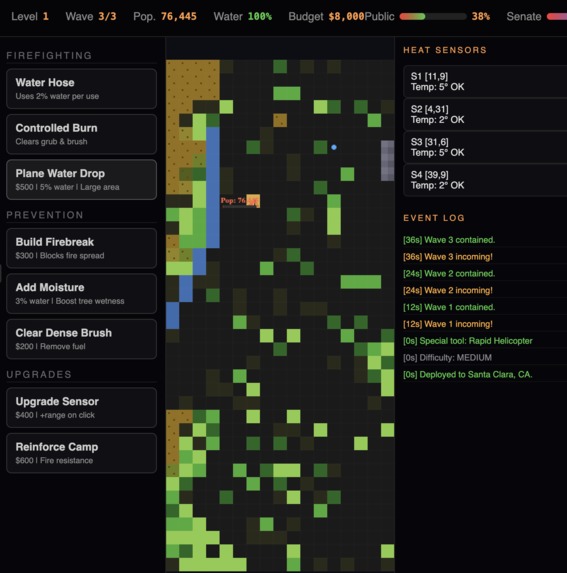Click log entry 'Wave 3 contained.'

(449, 240)
